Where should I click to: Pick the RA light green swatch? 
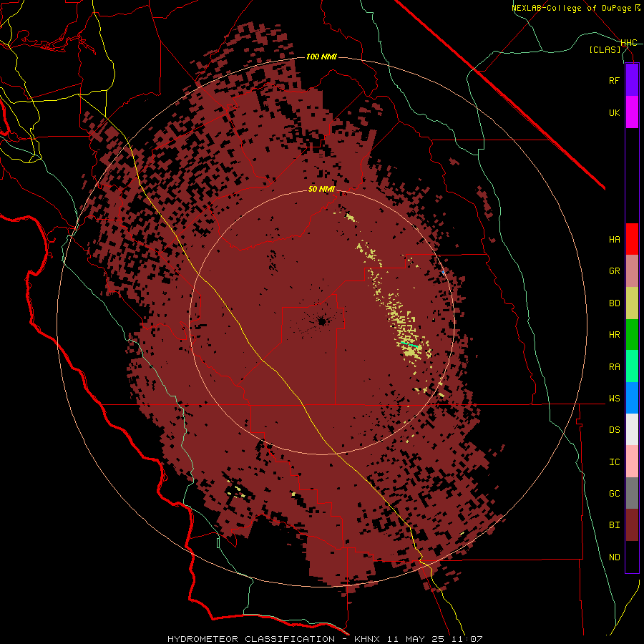tap(632, 366)
